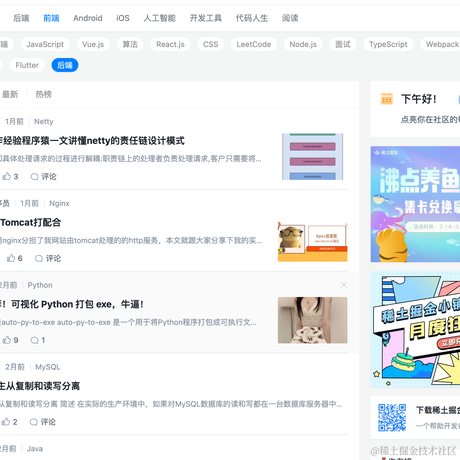Viewport: 460px width, 460px height.
Task: Filter by the 算法 tag
Action: (x=130, y=44)
